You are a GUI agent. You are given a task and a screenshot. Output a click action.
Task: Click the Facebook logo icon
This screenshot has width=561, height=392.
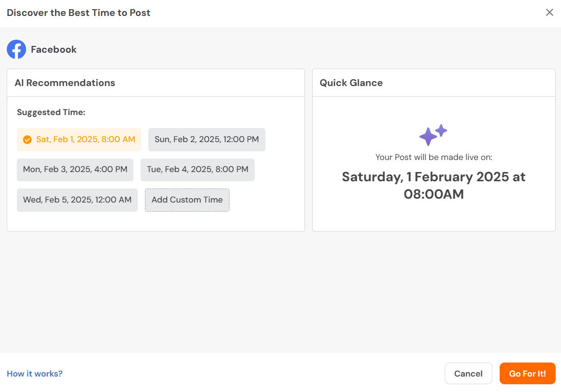(x=16, y=49)
